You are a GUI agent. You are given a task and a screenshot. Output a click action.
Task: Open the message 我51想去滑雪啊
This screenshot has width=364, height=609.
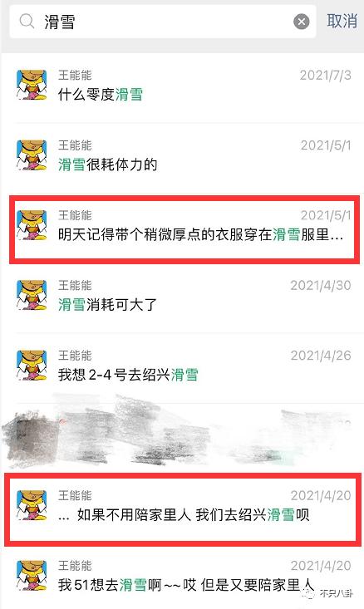pos(184,577)
